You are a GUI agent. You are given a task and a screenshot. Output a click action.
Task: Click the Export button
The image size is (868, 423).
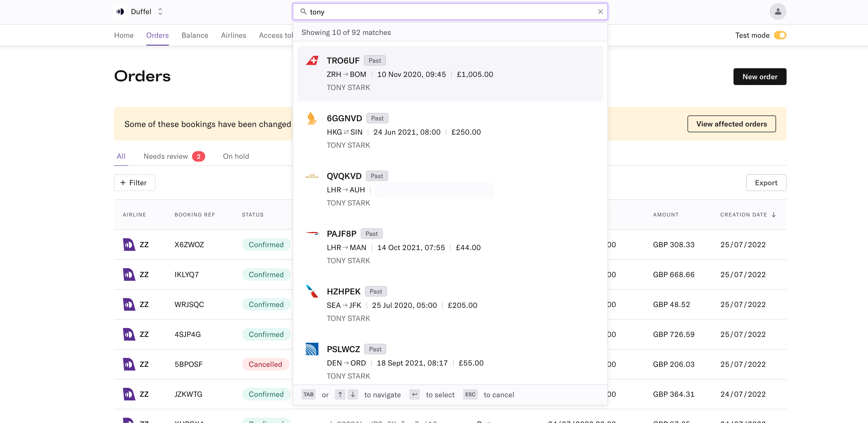point(766,183)
